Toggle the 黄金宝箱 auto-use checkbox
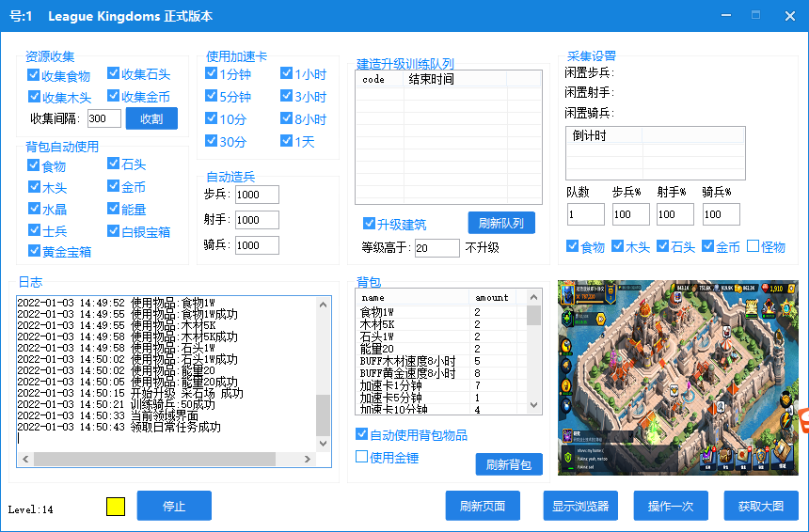 [x=34, y=251]
